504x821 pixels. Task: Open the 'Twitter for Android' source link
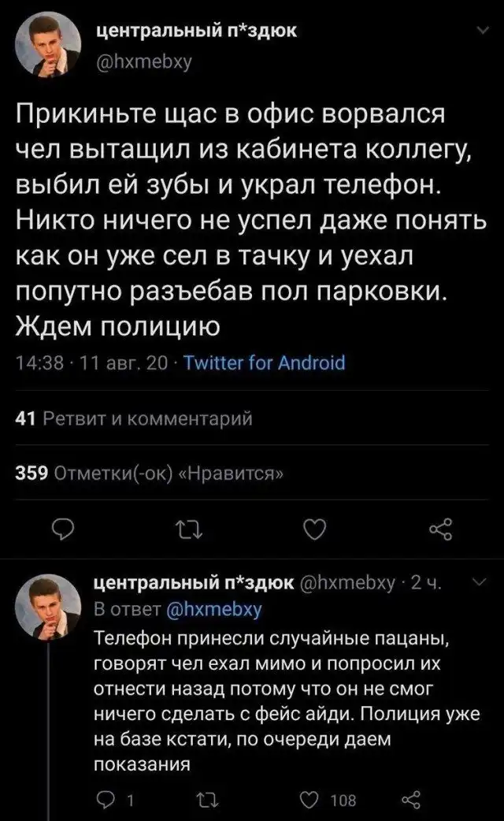coord(263,363)
